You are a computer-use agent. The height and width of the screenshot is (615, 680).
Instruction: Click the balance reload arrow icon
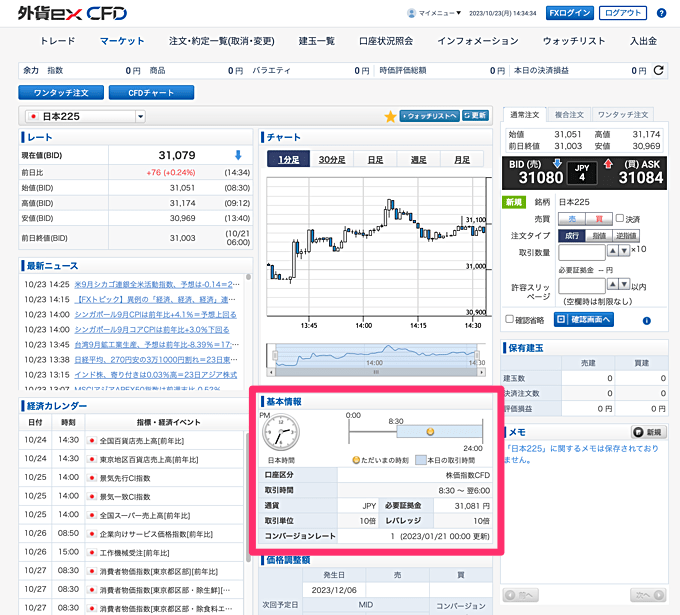pyautogui.click(x=658, y=71)
